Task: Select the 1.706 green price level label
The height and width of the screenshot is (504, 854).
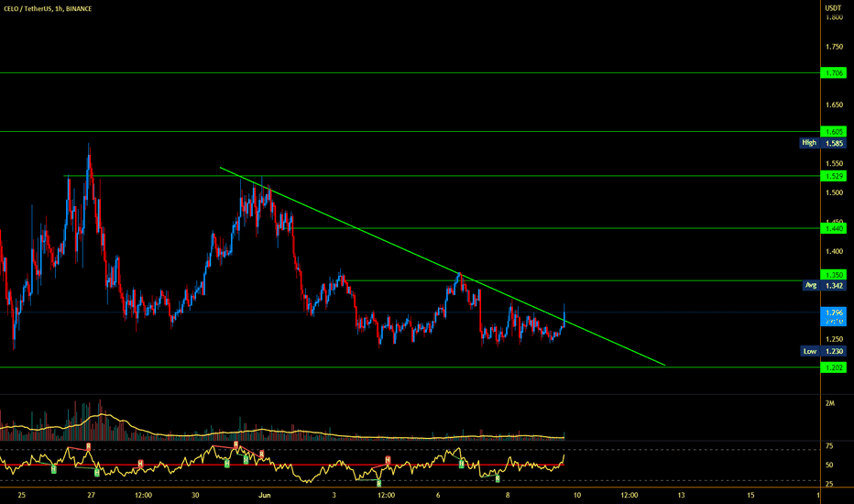Action: point(833,73)
